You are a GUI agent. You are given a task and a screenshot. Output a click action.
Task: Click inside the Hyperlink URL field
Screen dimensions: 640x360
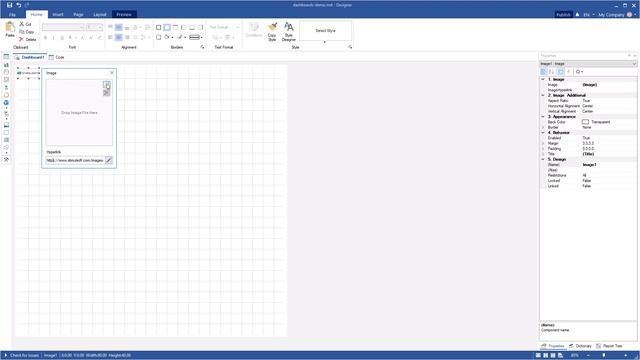(x=75, y=160)
